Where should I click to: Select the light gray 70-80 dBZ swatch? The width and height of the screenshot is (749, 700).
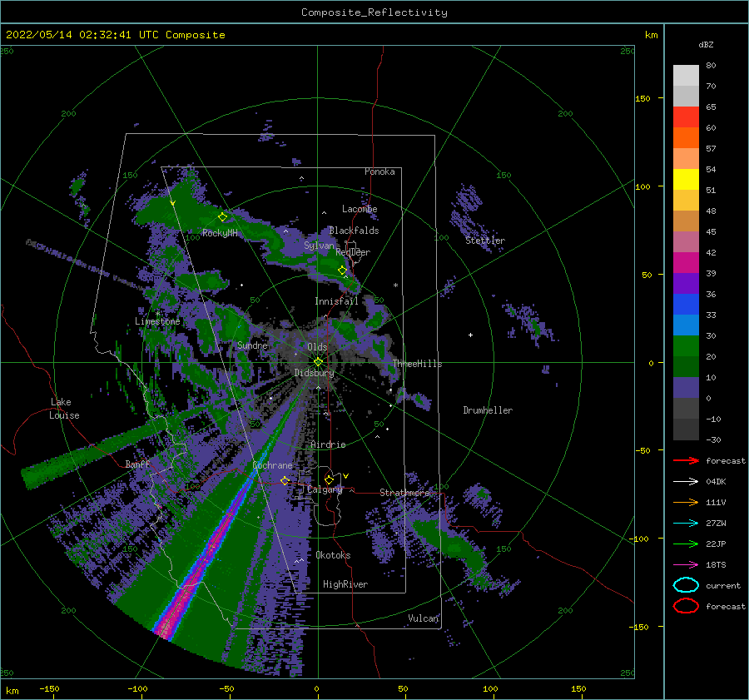(x=686, y=76)
